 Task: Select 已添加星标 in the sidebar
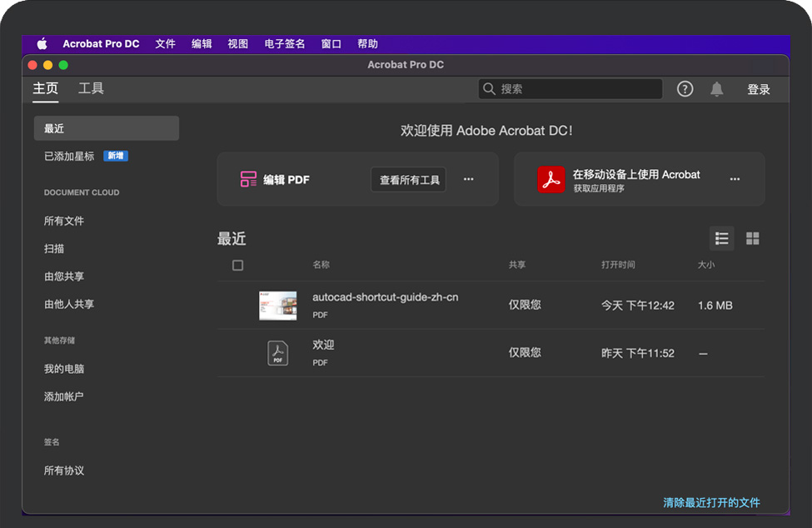[x=69, y=156]
